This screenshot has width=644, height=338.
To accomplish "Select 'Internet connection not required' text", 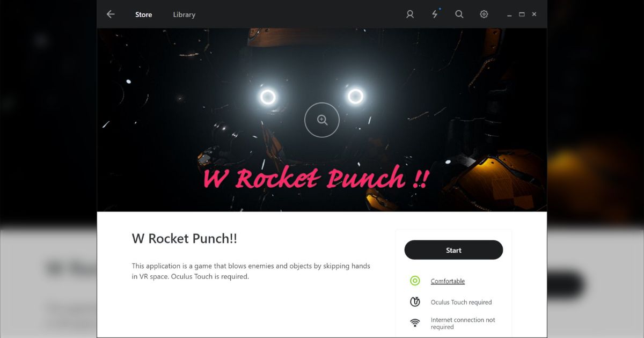I will pyautogui.click(x=463, y=324).
